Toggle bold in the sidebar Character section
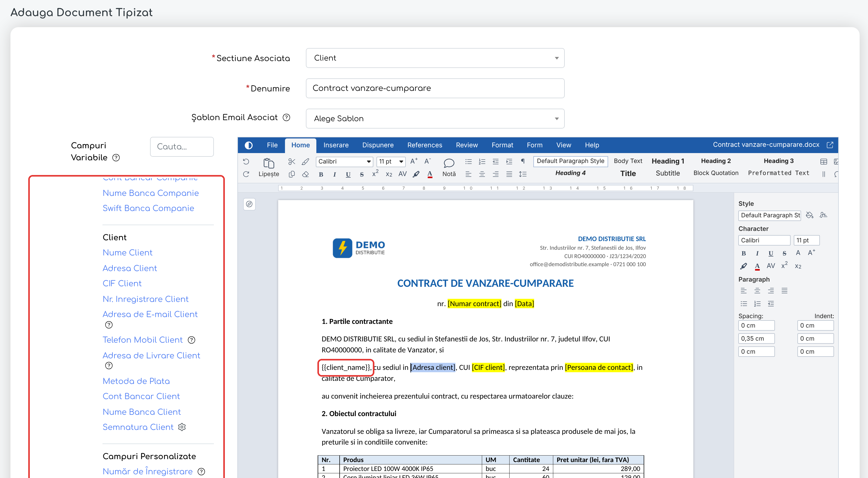This screenshot has height=478, width=868. (x=743, y=253)
